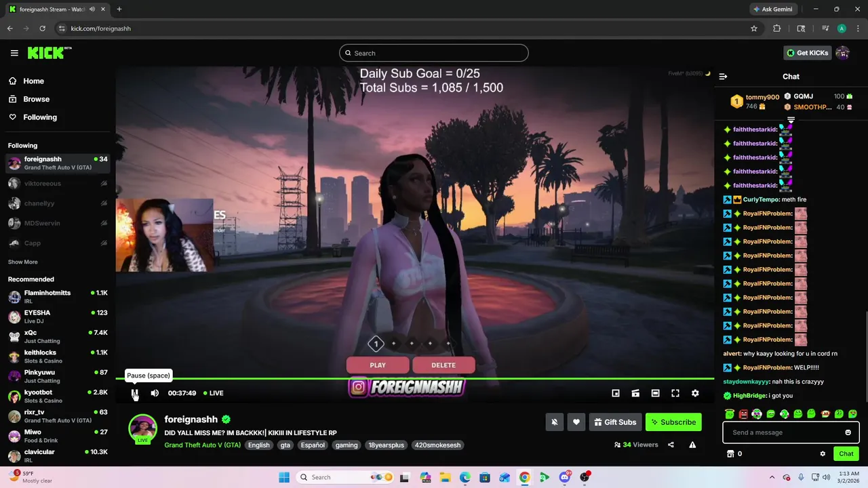Expand leaderboard handle below tommy900
This screenshot has height=488, width=868.
tap(791, 119)
